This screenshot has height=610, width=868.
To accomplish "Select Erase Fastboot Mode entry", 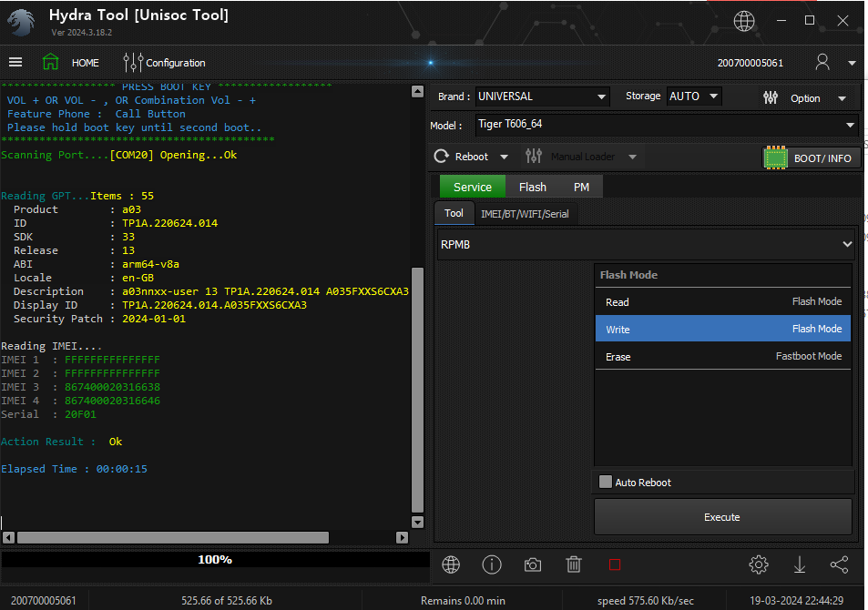I will [x=723, y=356].
